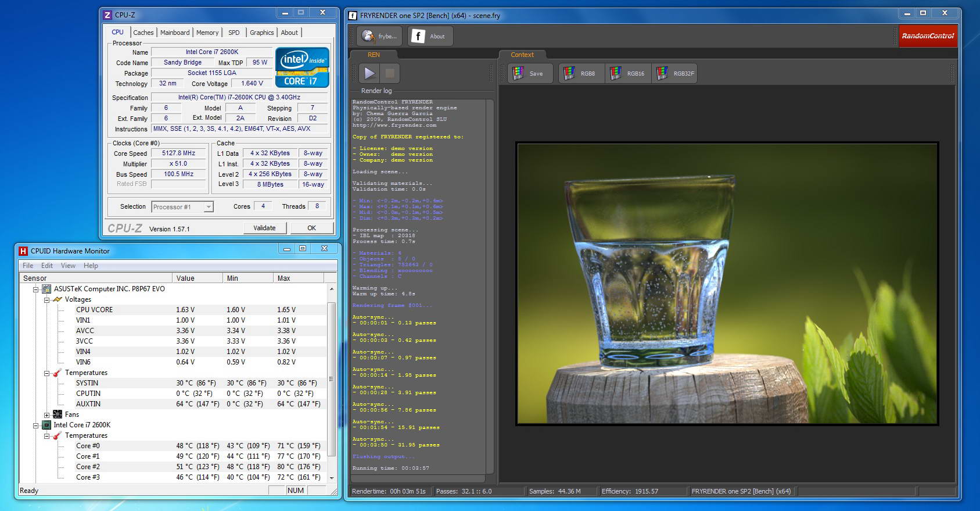The height and width of the screenshot is (511, 980).
Task: Click the Value column header
Action: 198,278
